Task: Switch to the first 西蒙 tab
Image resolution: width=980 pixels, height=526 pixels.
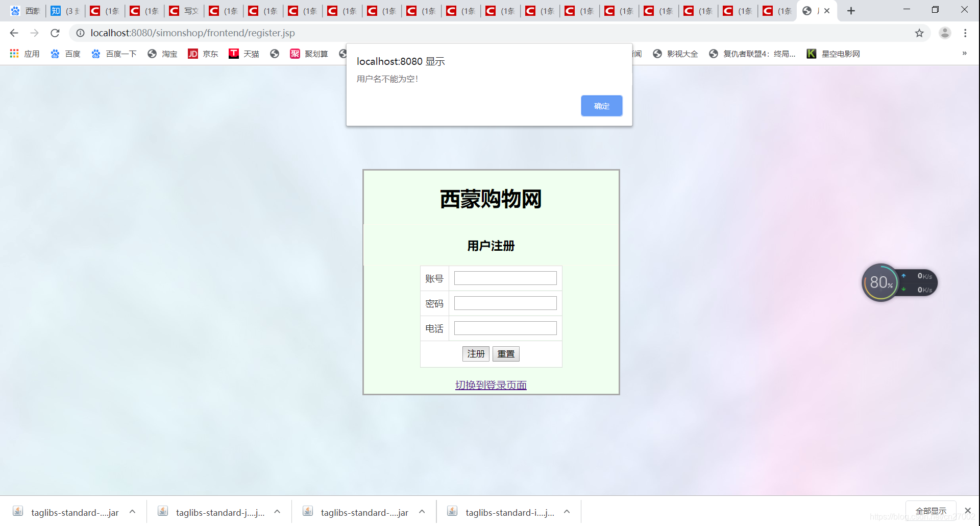Action: point(26,11)
